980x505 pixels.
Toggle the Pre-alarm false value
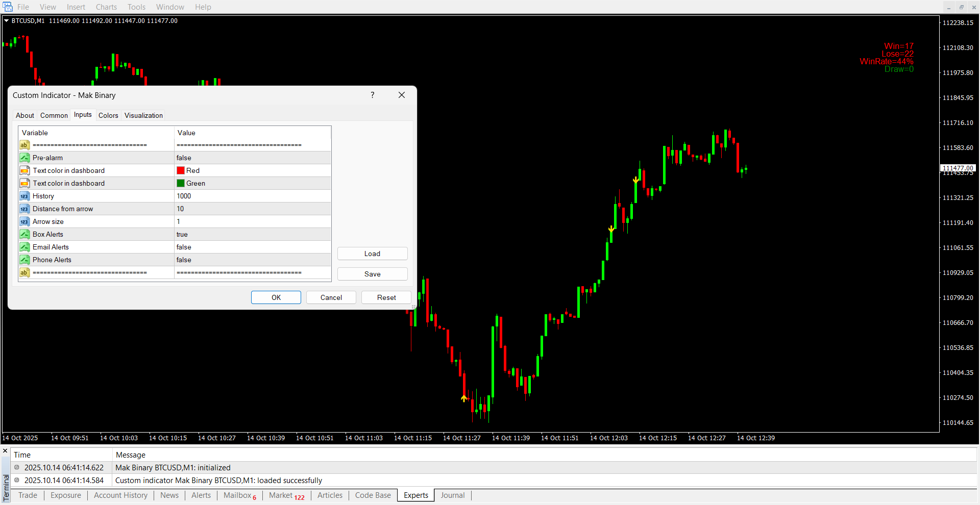click(252, 158)
